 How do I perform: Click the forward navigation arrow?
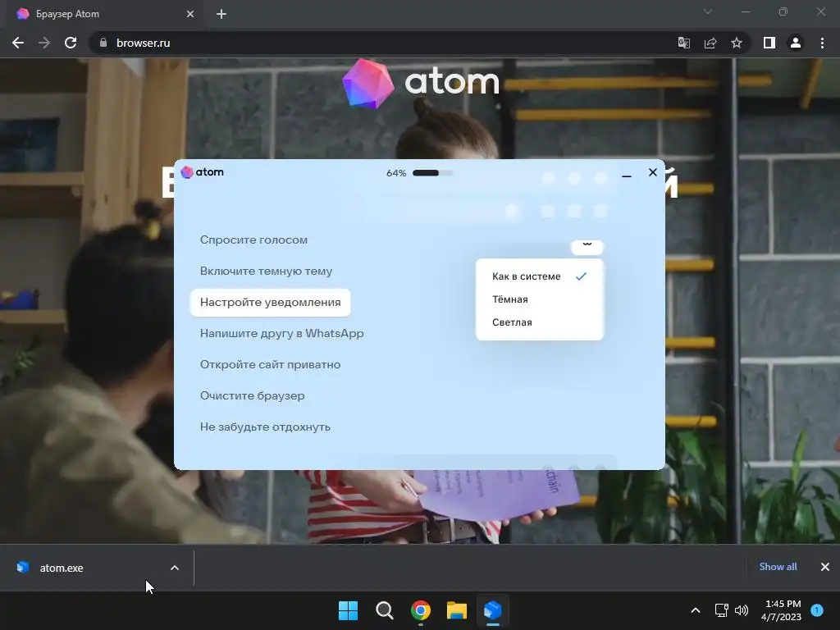point(44,43)
